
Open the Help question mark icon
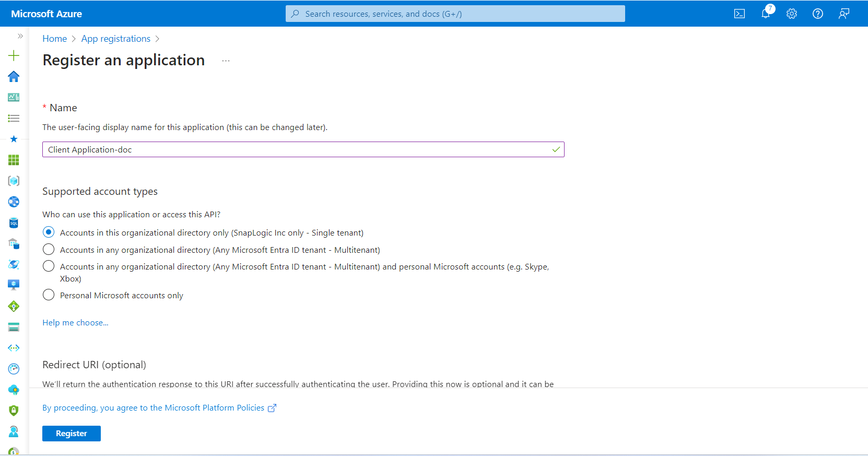tap(818, 14)
